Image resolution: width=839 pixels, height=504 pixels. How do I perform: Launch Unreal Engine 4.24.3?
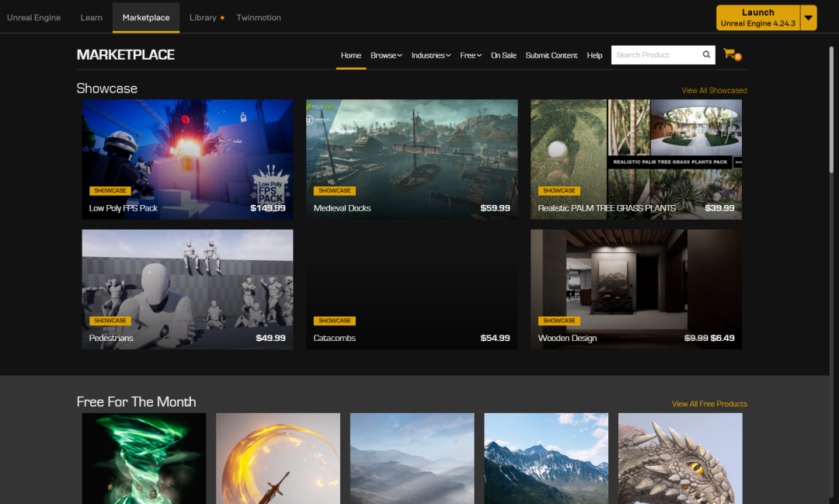tap(757, 18)
